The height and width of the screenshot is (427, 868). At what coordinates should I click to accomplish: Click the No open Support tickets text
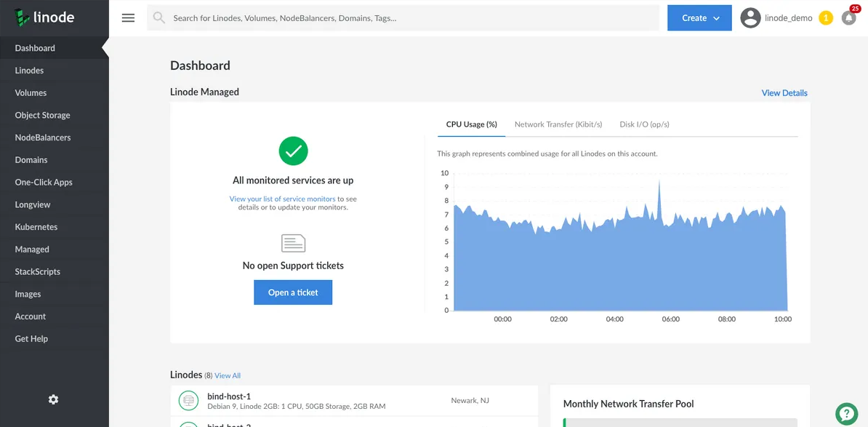click(294, 266)
